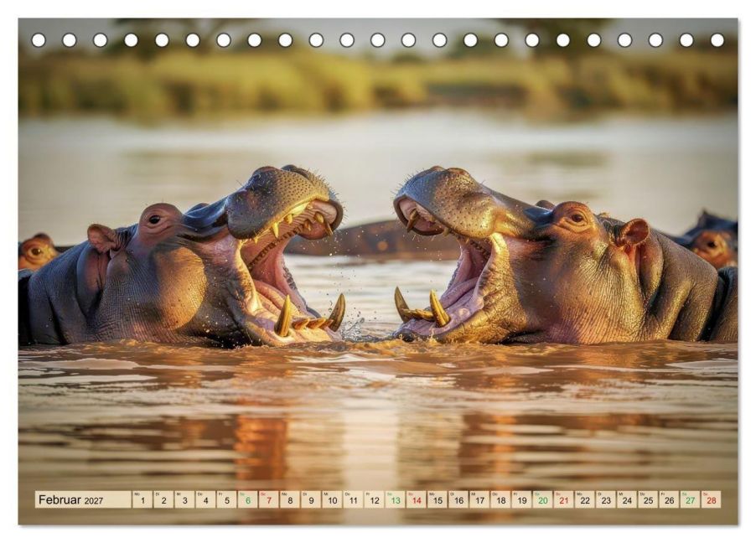Click day 5 in the calendar strip

coord(226,499)
